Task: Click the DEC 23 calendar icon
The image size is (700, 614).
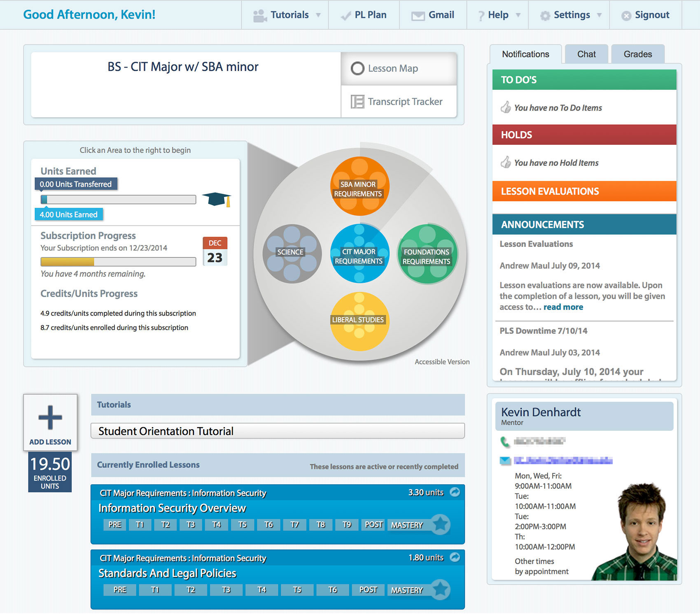Action: coord(215,251)
